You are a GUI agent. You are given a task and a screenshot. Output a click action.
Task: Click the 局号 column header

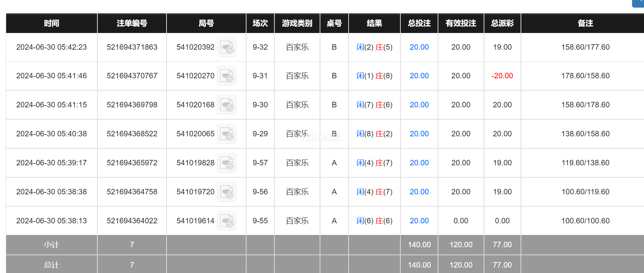coord(206,23)
